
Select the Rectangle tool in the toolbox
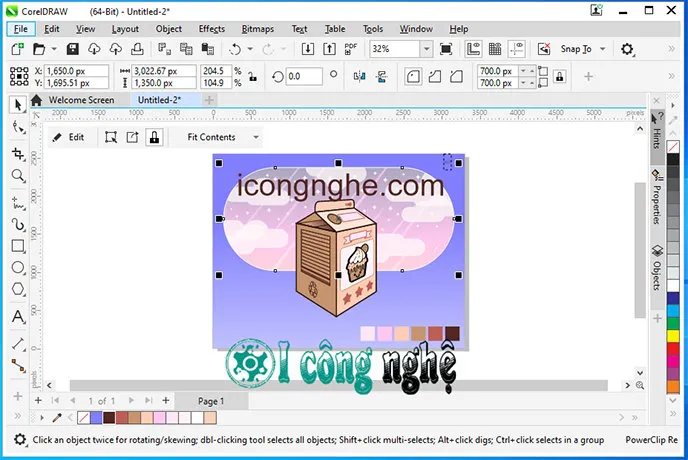pos(18,246)
